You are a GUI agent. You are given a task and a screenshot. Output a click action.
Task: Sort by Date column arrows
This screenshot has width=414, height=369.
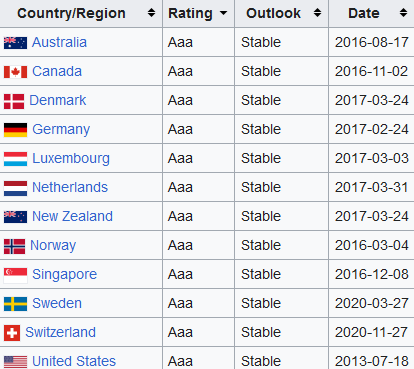pos(403,13)
